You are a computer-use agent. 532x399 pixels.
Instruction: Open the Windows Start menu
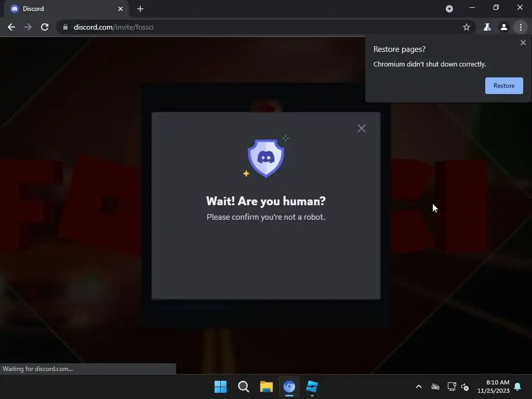click(220, 387)
